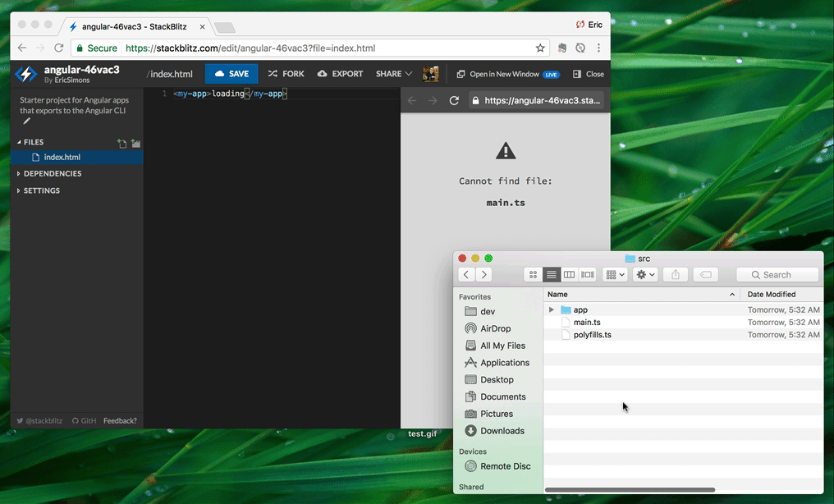Image resolution: width=834 pixels, height=504 pixels.
Task: Switch Finder to Cover Flow view
Action: 587,274
